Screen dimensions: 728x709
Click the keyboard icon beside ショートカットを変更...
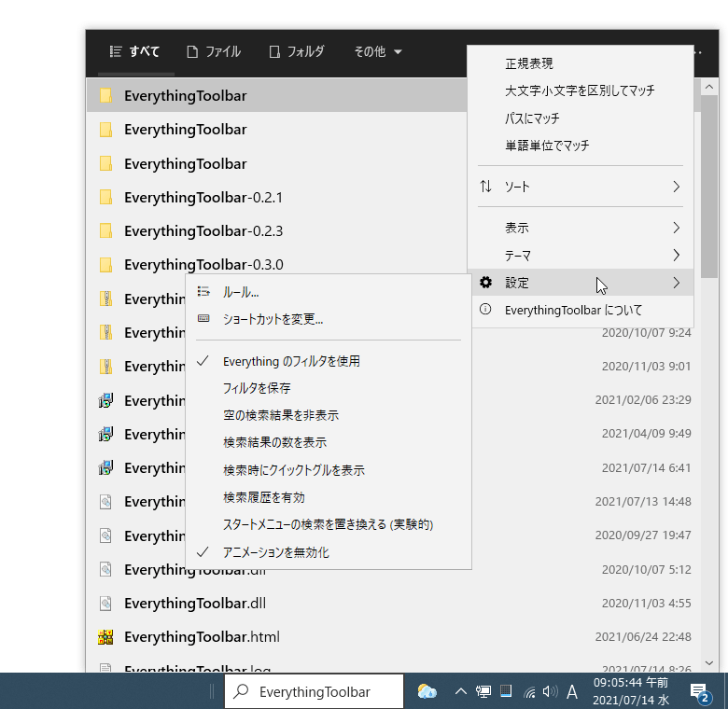203,318
